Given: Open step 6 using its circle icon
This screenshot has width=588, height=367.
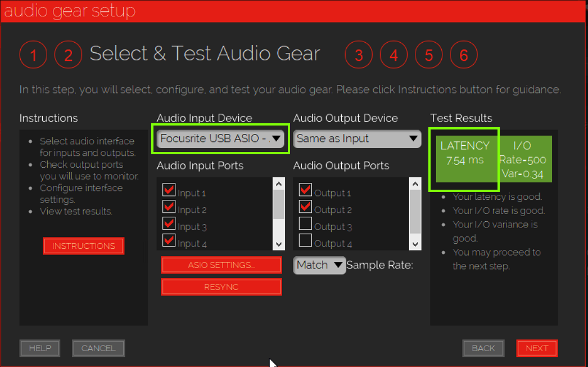Looking at the screenshot, I should coord(463,54).
